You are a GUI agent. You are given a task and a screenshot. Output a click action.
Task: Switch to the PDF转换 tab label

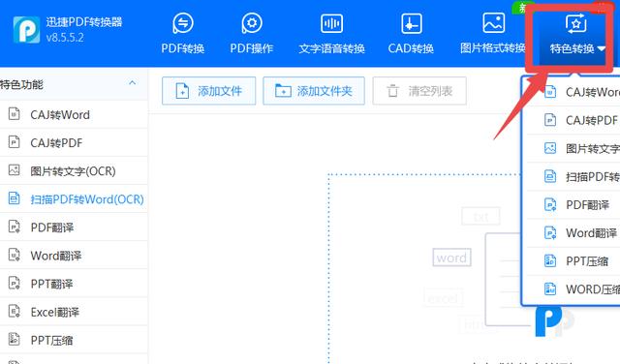click(183, 48)
